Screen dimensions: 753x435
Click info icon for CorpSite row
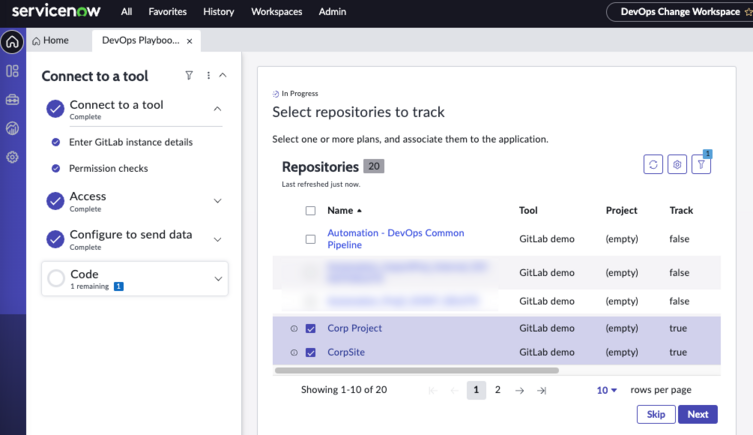click(294, 352)
